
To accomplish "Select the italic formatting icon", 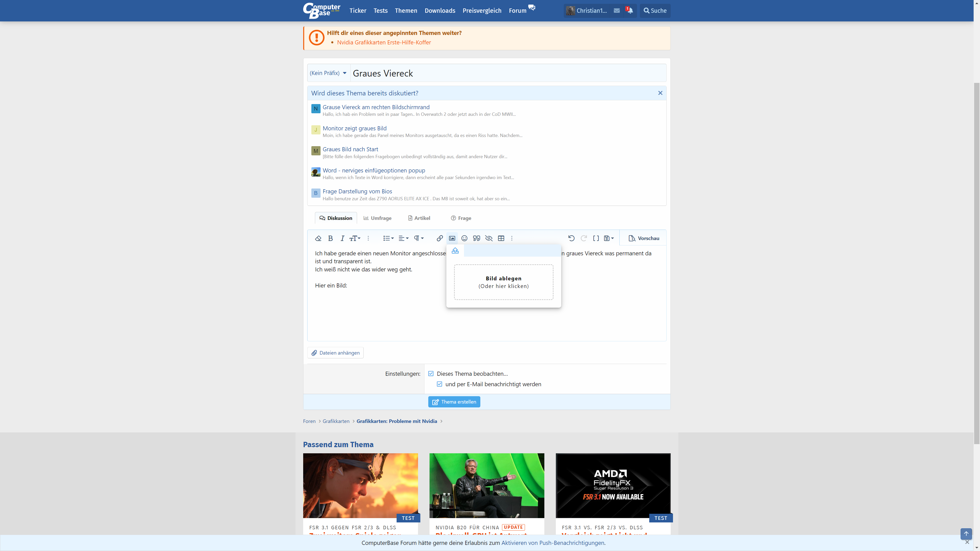I will coord(342,238).
